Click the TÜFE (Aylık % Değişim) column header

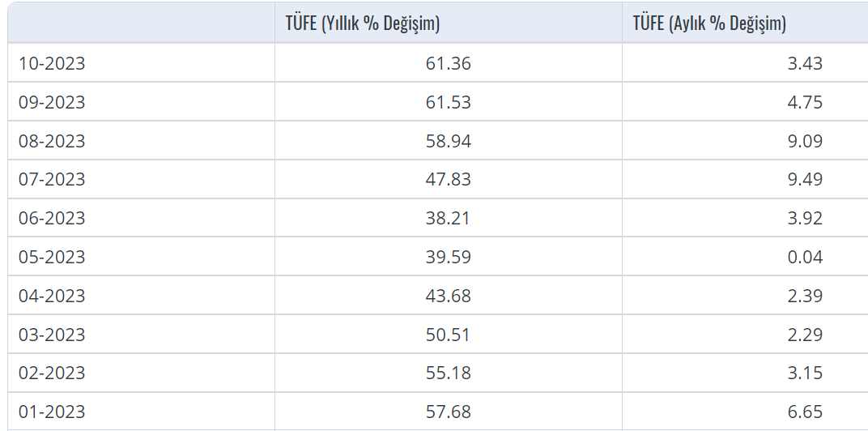point(709,24)
